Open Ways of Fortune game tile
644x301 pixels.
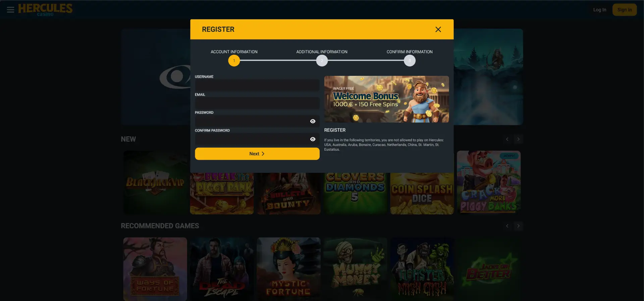tap(155, 269)
